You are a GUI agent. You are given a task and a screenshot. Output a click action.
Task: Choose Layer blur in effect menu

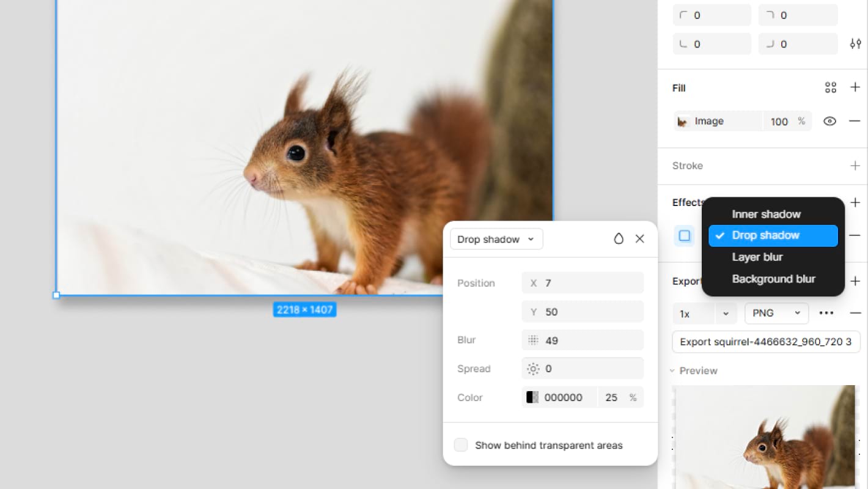pyautogui.click(x=757, y=257)
